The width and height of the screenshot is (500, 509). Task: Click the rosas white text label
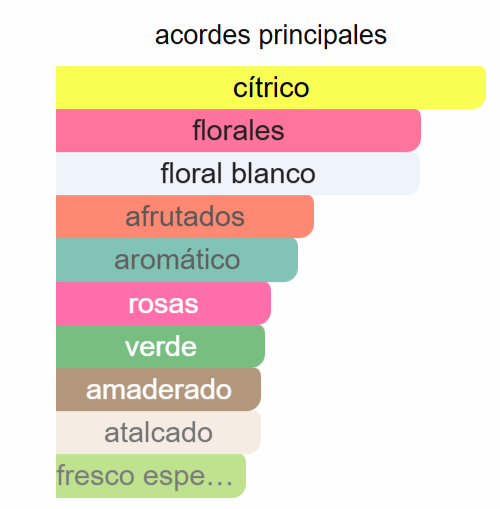point(163,304)
